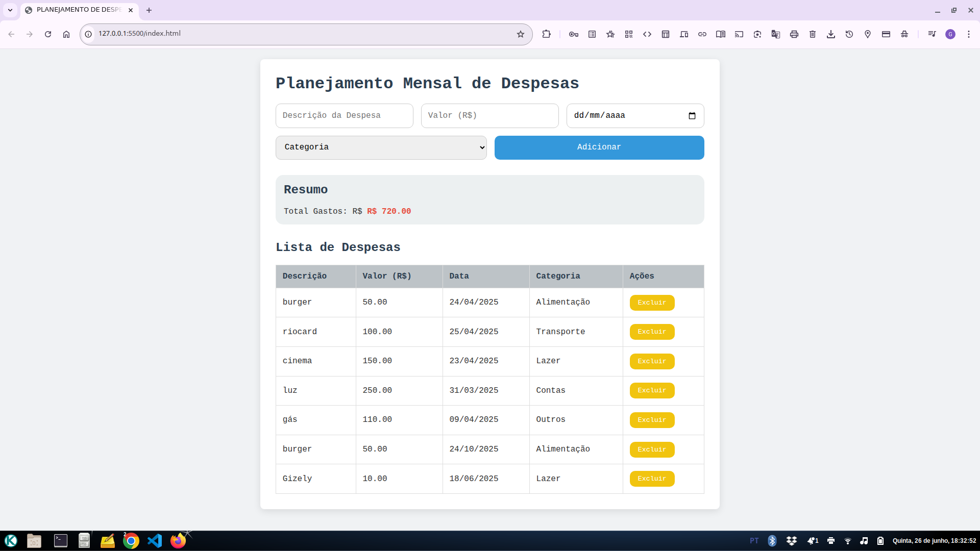
Task: Focus the Descrição da Despesa field
Action: click(x=345, y=116)
